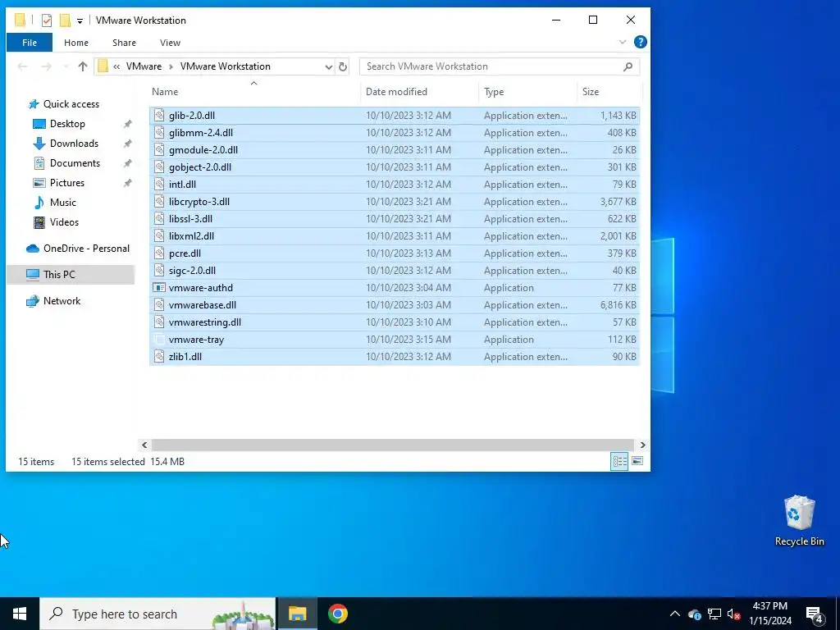Switch to Large icons view layout

637,461
